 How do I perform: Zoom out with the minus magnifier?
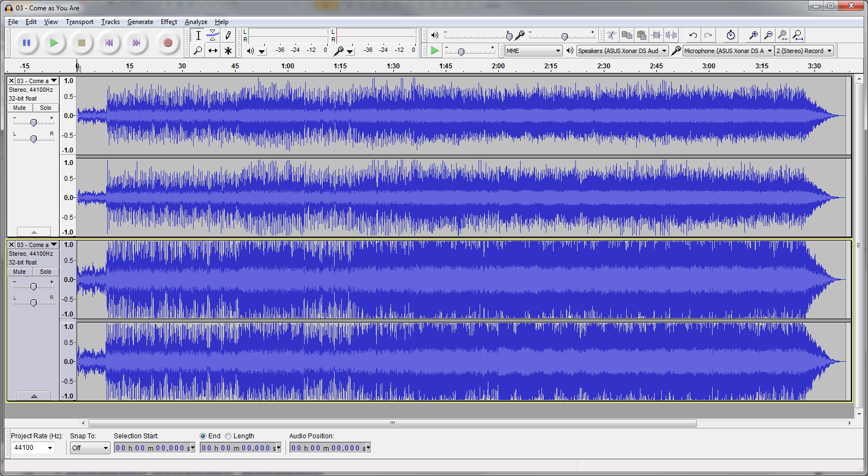[768, 35]
